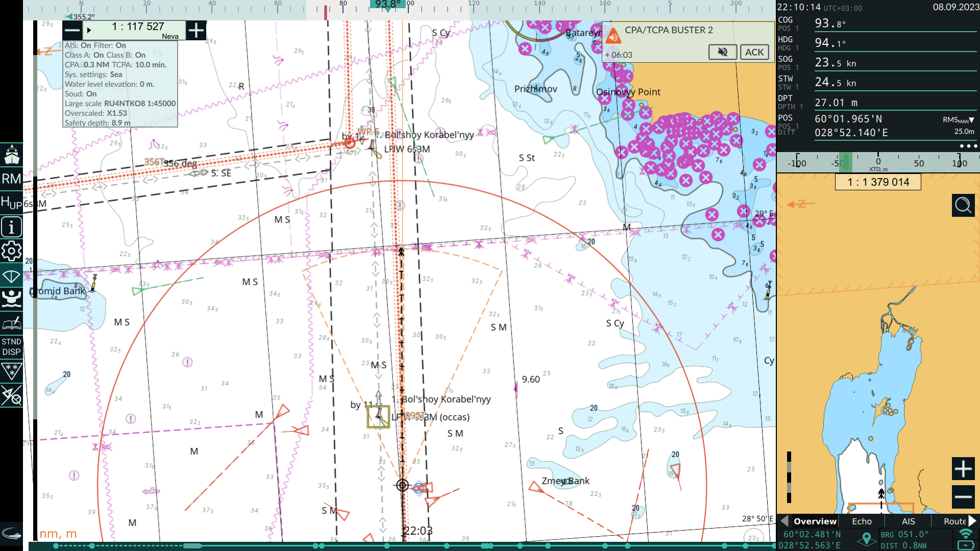Click the COG value 93.8°

[830, 23]
